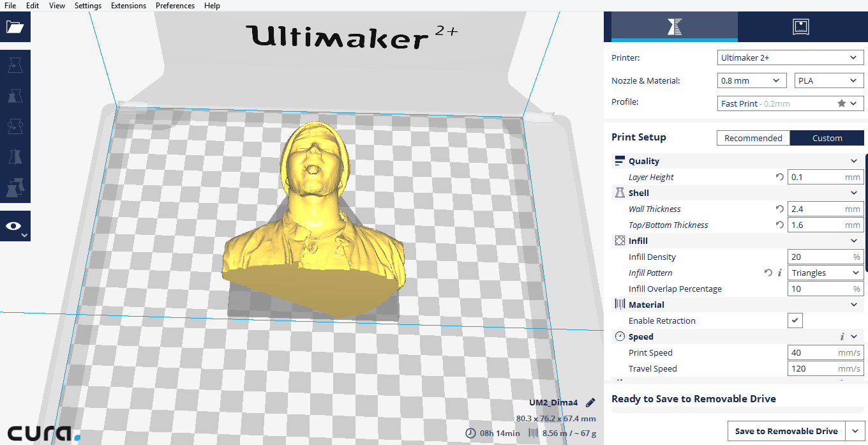Open the Settings menu
The width and height of the screenshot is (868, 445).
(88, 6)
